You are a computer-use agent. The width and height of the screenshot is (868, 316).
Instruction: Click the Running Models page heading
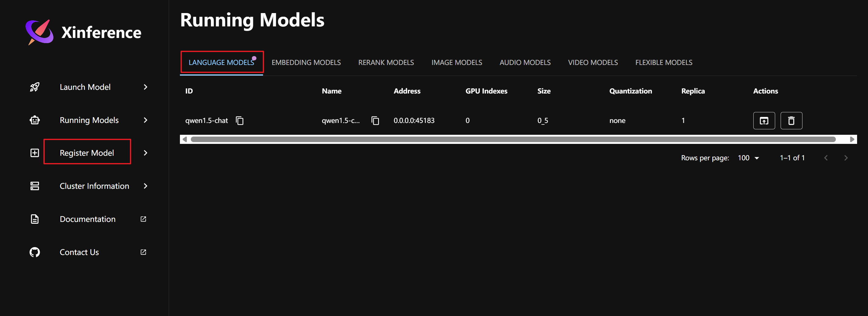252,20
